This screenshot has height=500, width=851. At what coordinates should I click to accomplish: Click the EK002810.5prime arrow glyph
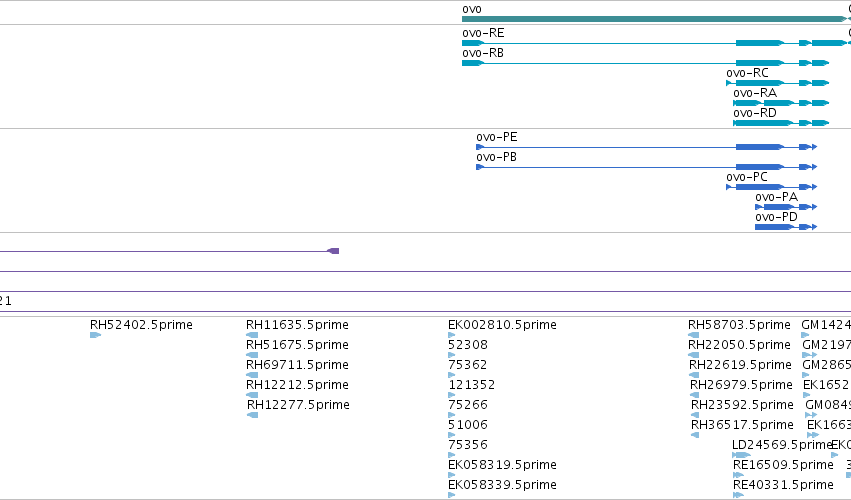(x=452, y=335)
